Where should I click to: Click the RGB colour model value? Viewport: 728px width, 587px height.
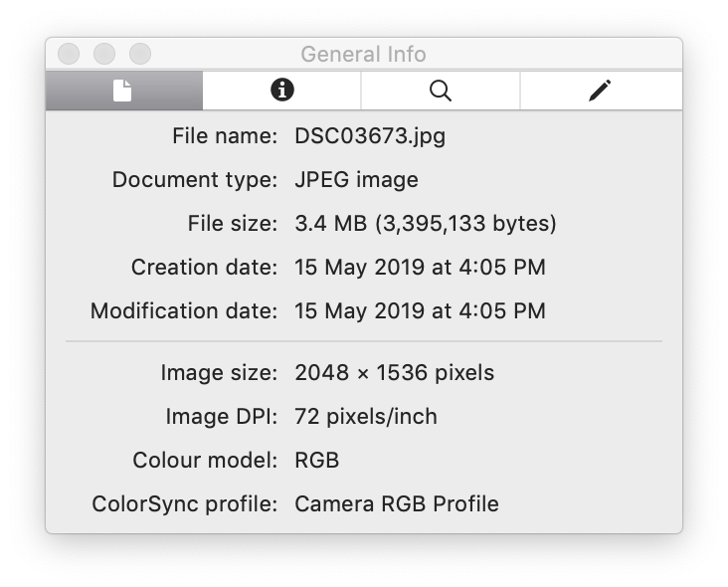316,461
